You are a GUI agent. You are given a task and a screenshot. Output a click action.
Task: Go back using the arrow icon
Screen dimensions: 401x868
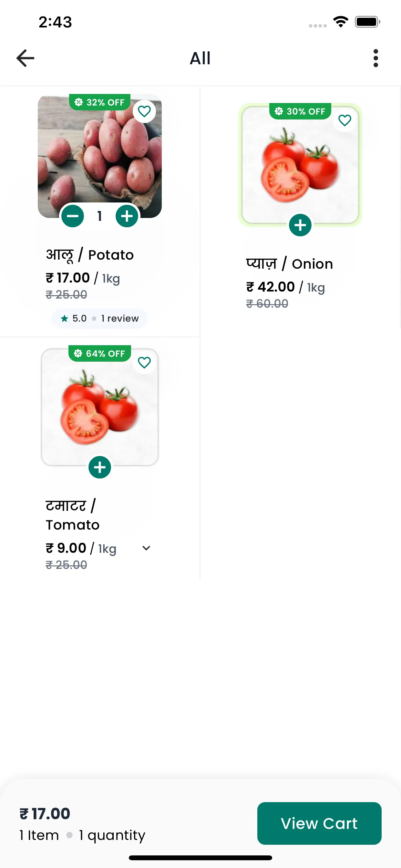coord(25,58)
